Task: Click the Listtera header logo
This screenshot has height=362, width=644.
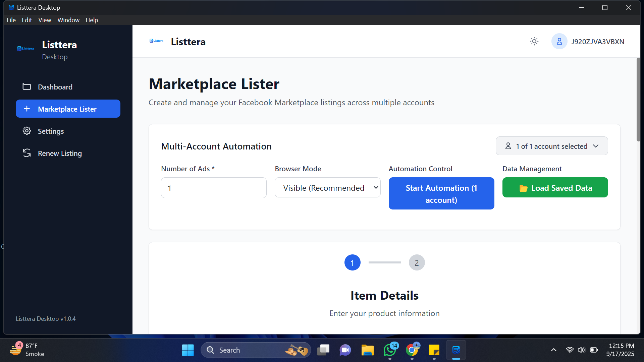Action: pyautogui.click(x=156, y=41)
